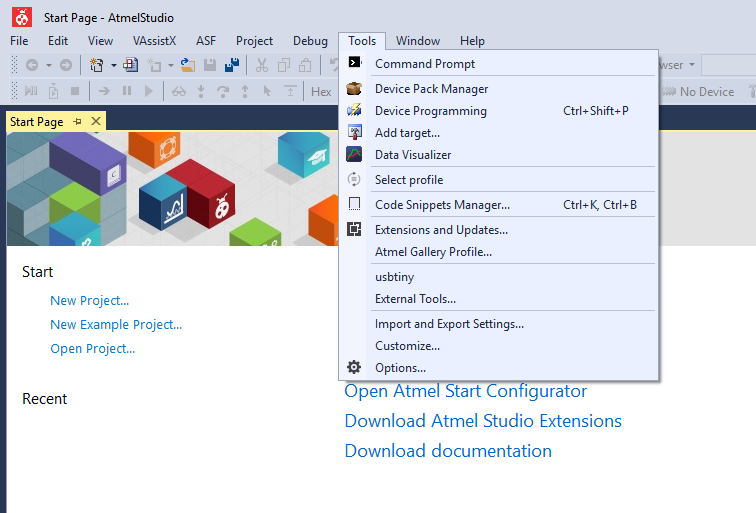This screenshot has width=756, height=513.
Task: Click the Navigate Backward arrow
Action: [x=32, y=65]
